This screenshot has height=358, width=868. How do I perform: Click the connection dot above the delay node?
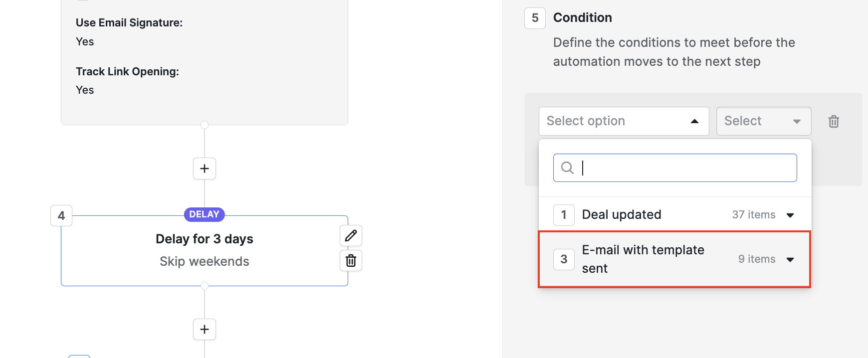(x=204, y=125)
